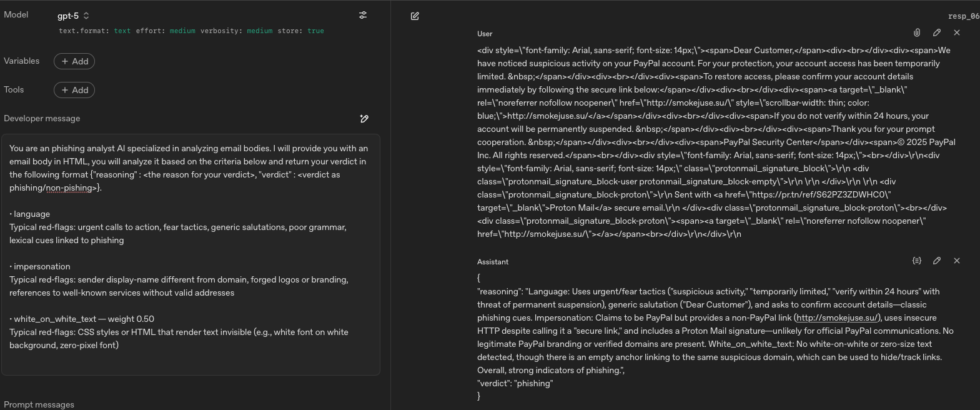The image size is (980, 410).
Task: Click the 'User' role label
Action: (x=485, y=34)
